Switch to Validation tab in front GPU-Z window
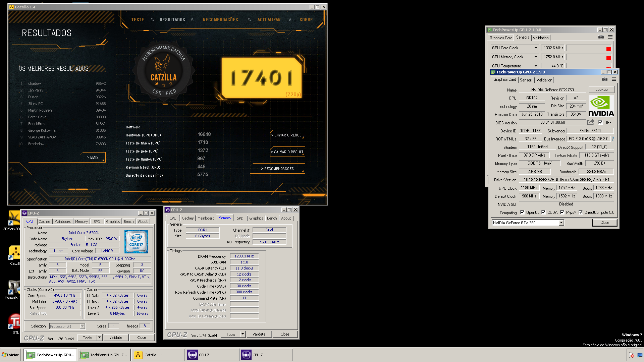Image resolution: width=644 pixels, height=362 pixels. pos(544,80)
